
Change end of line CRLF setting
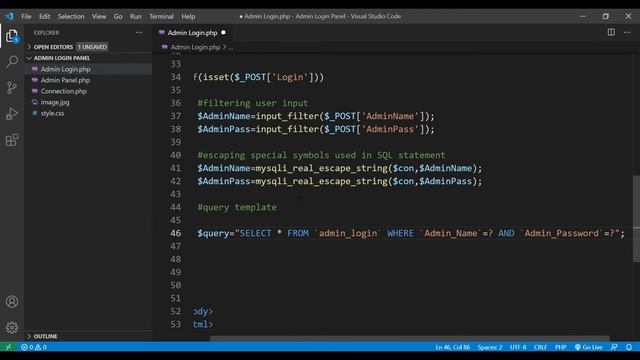(540, 347)
